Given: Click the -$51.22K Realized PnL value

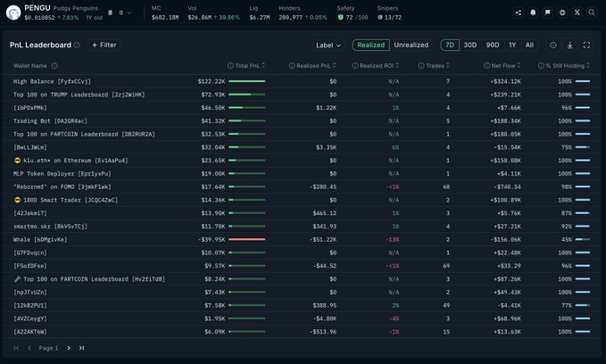Looking at the screenshot, I should pyautogui.click(x=323, y=240).
